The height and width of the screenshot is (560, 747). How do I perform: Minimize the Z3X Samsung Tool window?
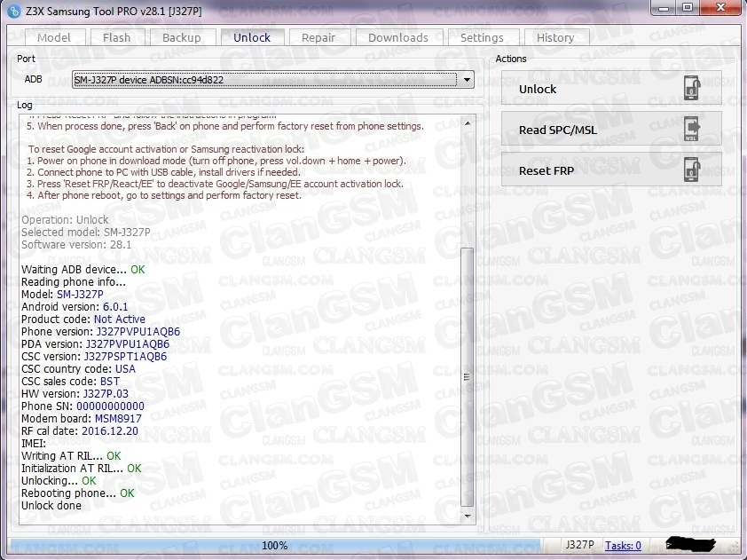[x=664, y=8]
